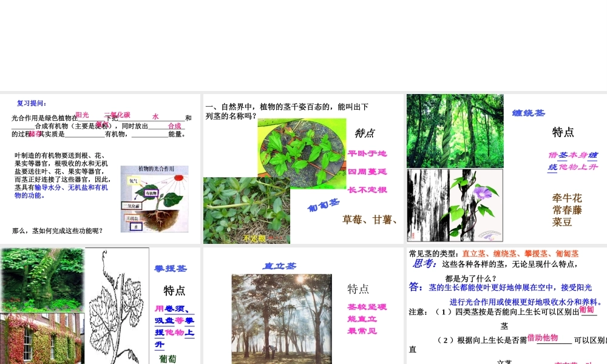Select the blue italic word 思考:
Image resolution: width=607 pixels, height=364 pixels.
point(425,263)
